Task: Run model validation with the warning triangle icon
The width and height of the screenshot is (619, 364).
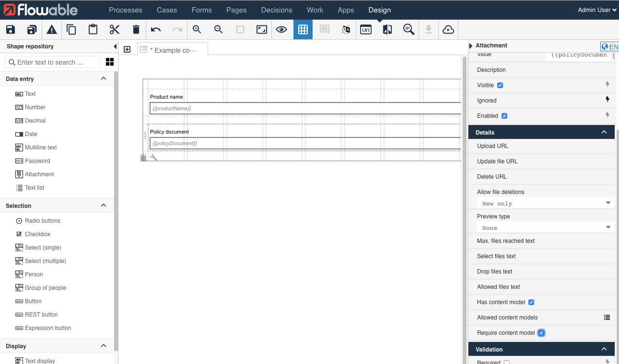Action: click(x=51, y=29)
